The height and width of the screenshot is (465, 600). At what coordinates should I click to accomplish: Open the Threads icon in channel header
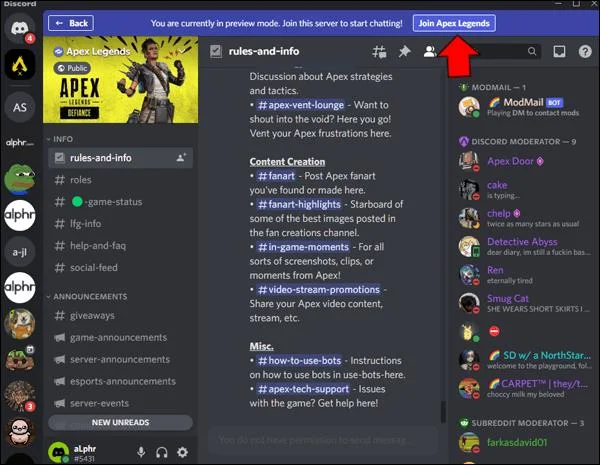click(x=379, y=51)
